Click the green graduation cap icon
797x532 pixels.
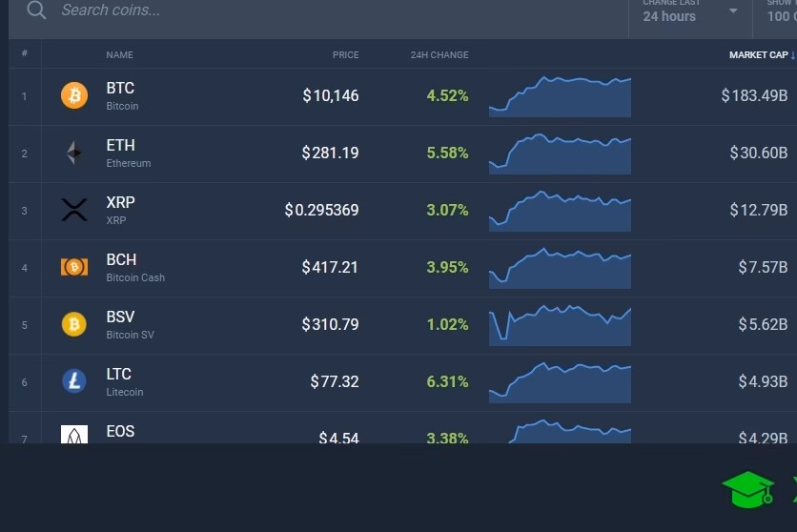(748, 490)
